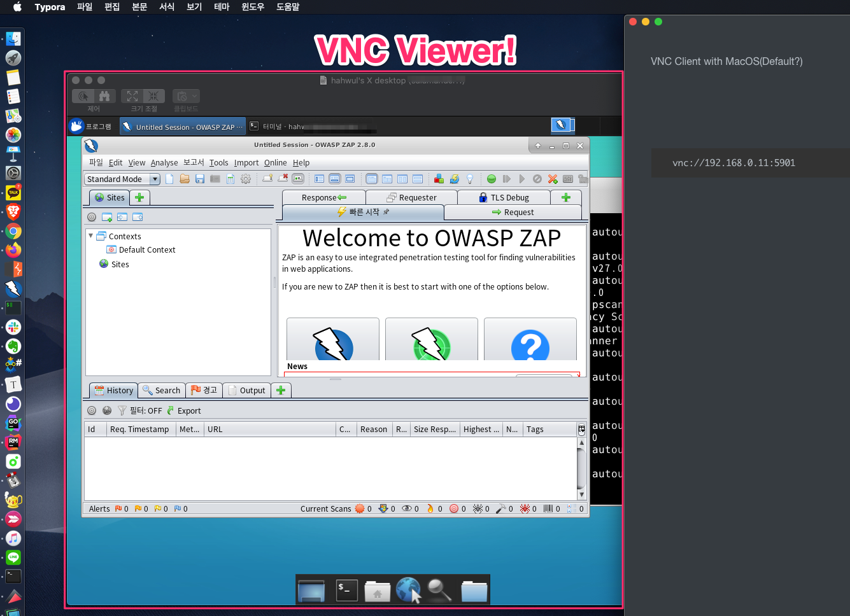Click Add custom breakpoint red X icon

coord(553,179)
